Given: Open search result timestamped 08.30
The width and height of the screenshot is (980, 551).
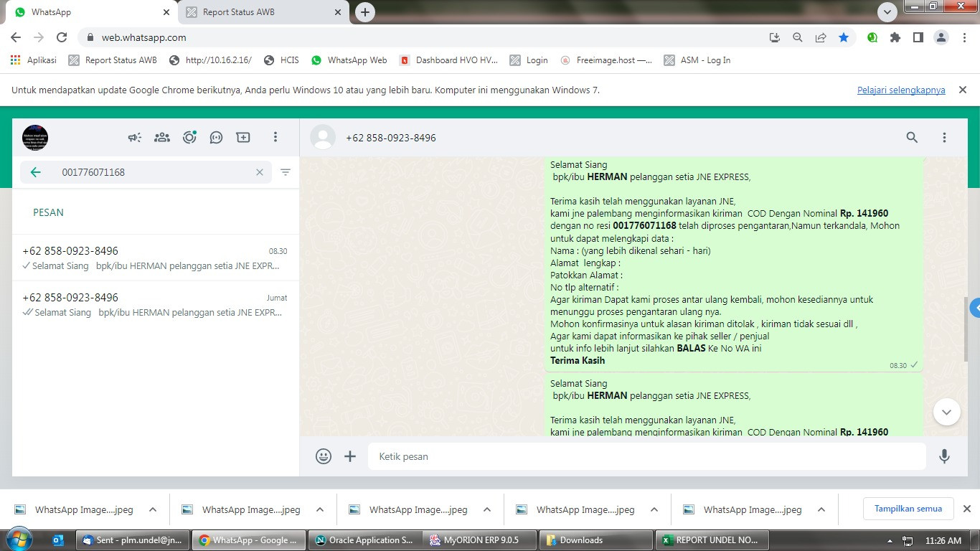Looking at the screenshot, I should click(156, 258).
